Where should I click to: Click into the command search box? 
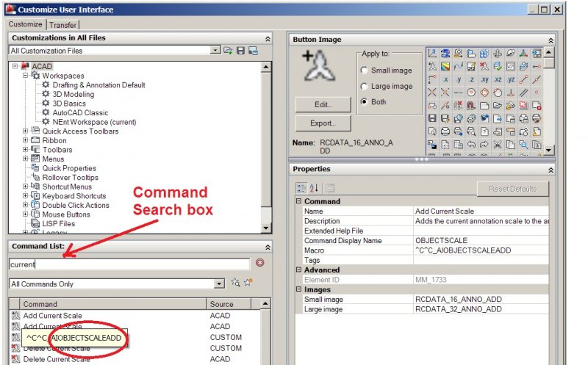click(129, 264)
